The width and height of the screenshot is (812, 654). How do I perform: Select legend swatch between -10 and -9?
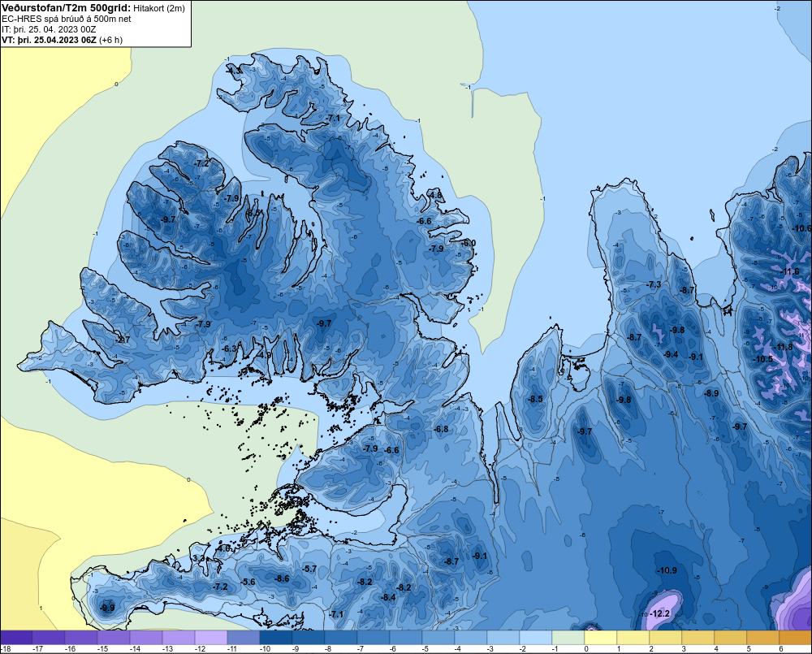point(276,637)
